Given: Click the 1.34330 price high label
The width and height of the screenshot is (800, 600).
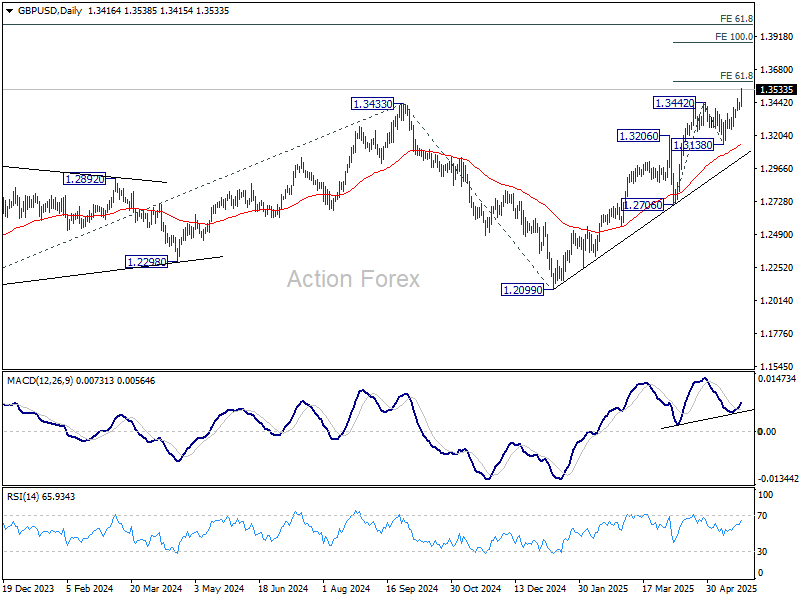Looking at the screenshot, I should [372, 104].
